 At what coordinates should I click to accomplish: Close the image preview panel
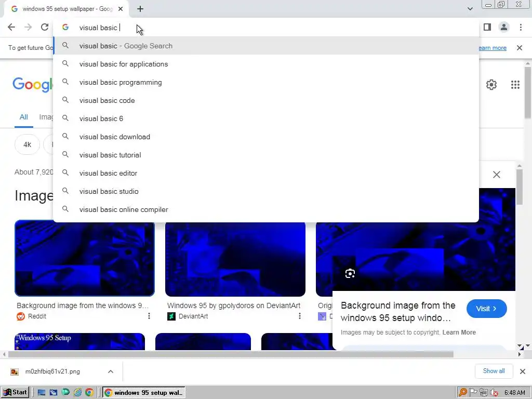(496, 175)
